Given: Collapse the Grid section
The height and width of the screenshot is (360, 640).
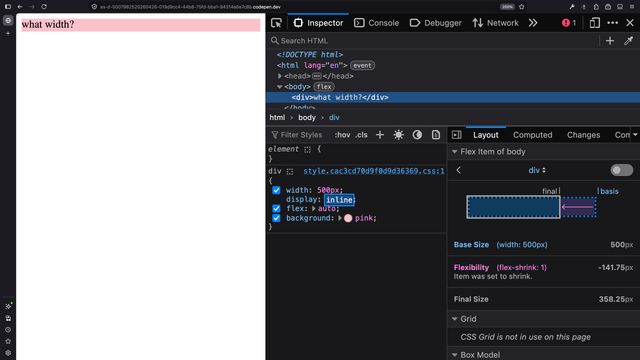Looking at the screenshot, I should coord(455,319).
